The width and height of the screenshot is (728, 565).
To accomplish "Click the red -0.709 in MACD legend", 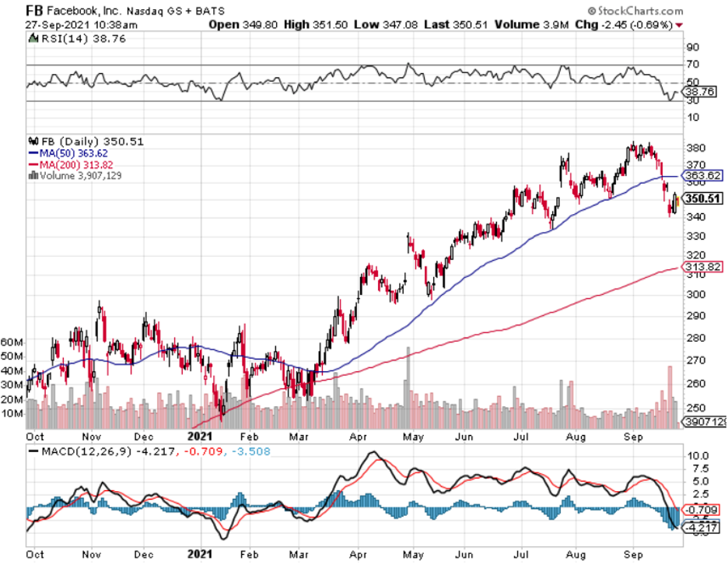I will (203, 451).
